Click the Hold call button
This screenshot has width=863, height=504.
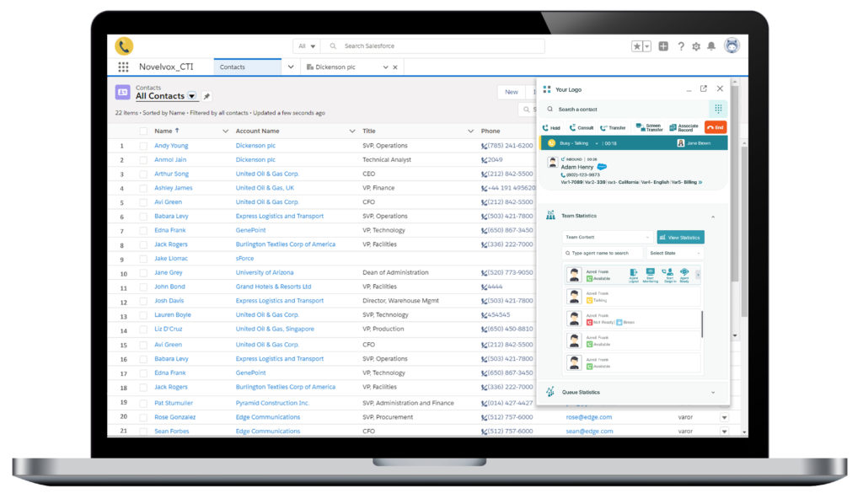pyautogui.click(x=551, y=127)
